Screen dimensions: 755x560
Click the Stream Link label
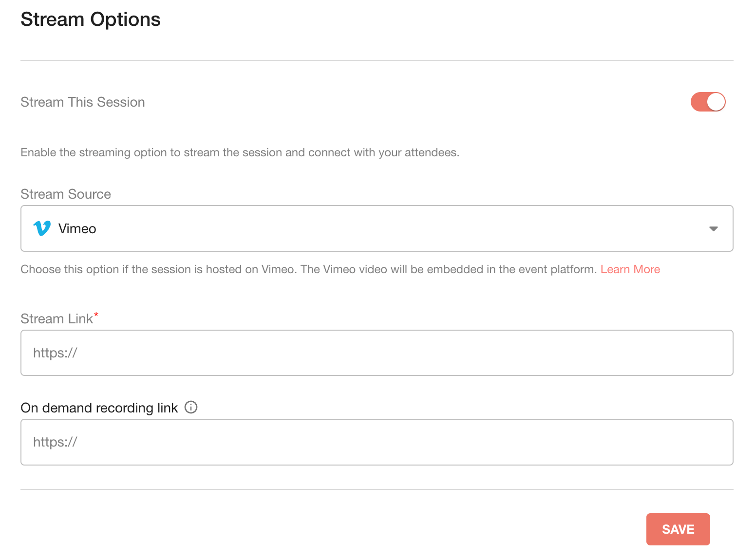click(x=57, y=319)
